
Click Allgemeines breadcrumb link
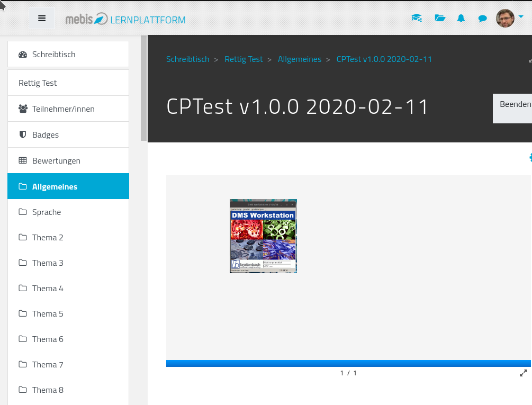click(x=300, y=59)
